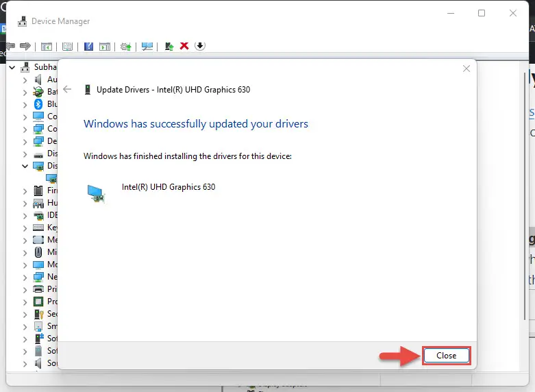Expand the IDE controllers category
This screenshot has width=535, height=392.
click(25, 215)
